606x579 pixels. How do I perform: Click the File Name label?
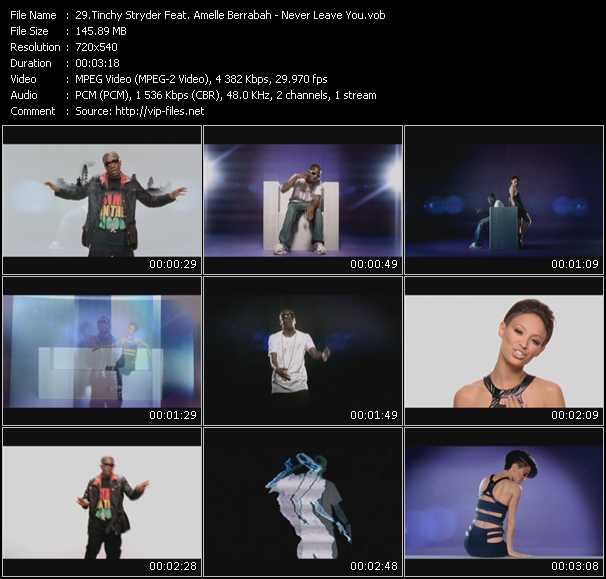(33, 15)
